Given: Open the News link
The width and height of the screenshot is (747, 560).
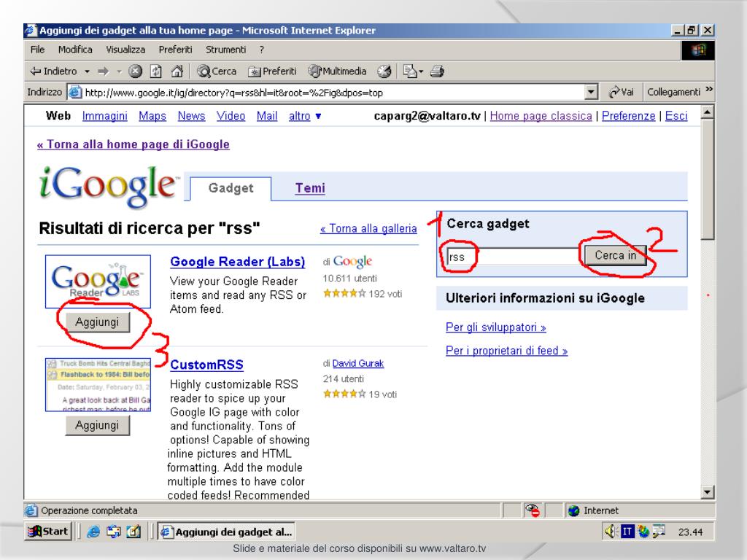Looking at the screenshot, I should click(x=191, y=116).
